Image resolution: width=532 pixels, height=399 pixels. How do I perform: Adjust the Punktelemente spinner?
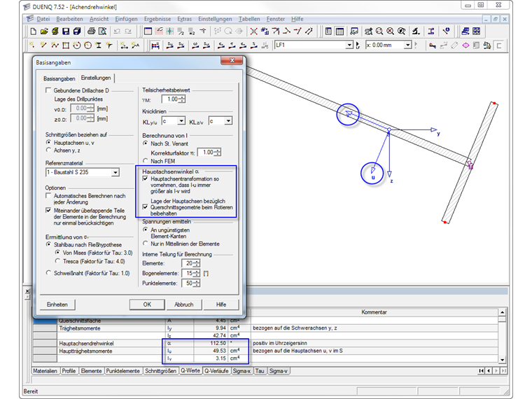pyautogui.click(x=197, y=283)
